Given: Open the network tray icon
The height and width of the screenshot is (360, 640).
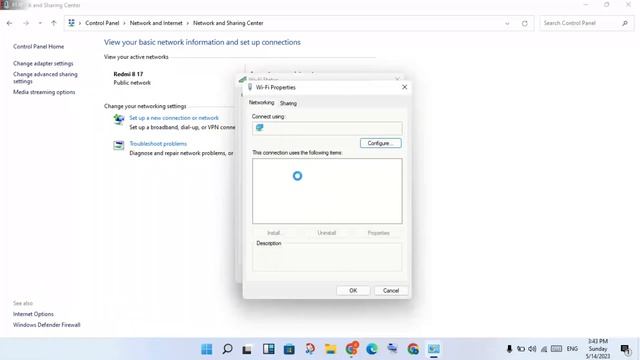Looking at the screenshot, I should [544, 349].
